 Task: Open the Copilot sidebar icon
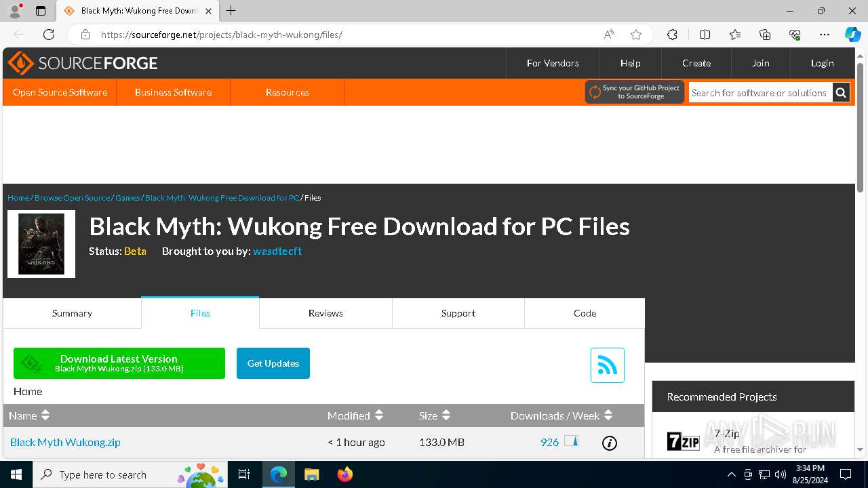coord(852,35)
